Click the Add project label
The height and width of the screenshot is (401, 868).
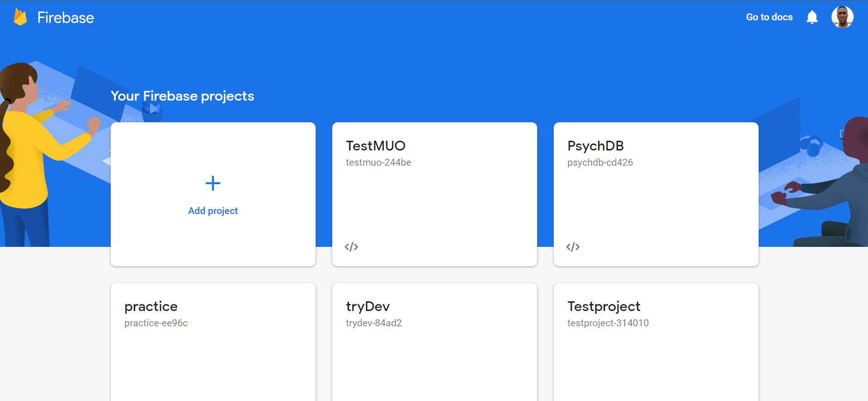(213, 211)
